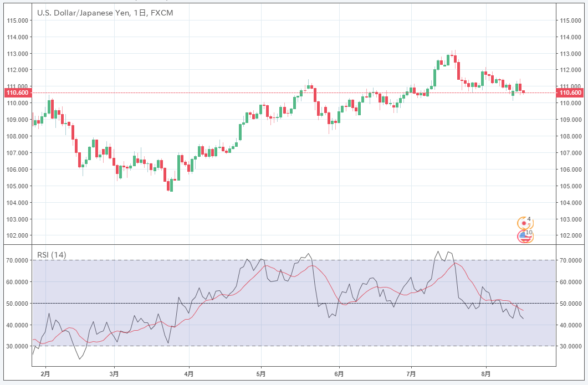The height and width of the screenshot is (385, 588).
Task: Click 30.0000 on the left RSI axis
Action: click(x=17, y=346)
